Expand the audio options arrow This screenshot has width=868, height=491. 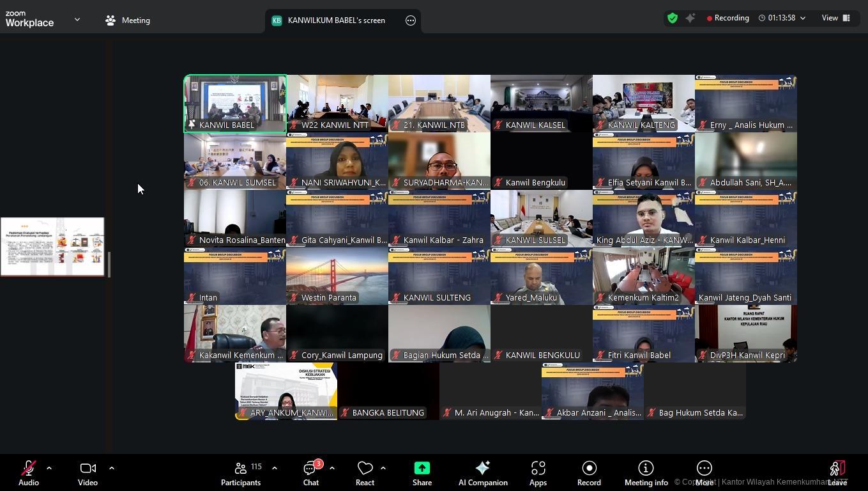[x=49, y=468]
